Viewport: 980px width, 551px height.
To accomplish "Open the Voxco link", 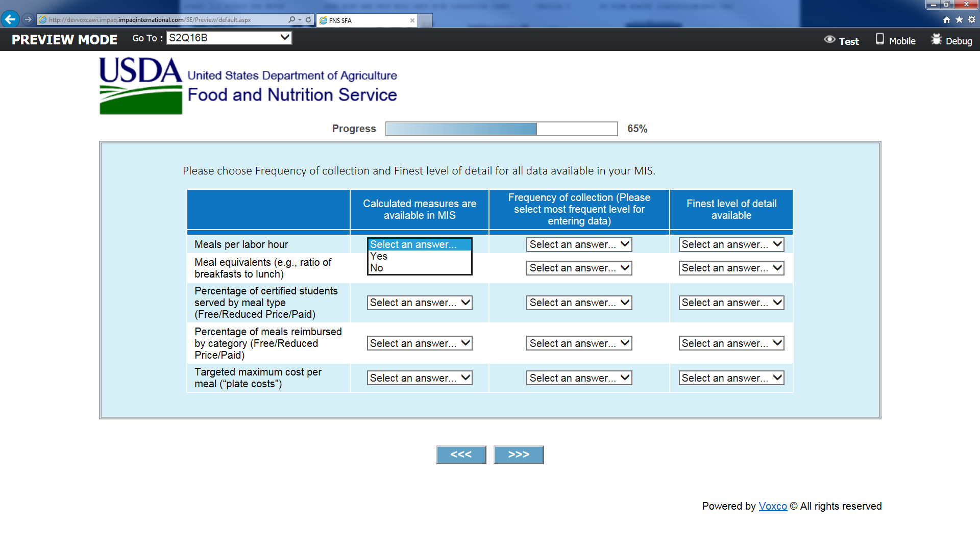I will click(x=772, y=506).
